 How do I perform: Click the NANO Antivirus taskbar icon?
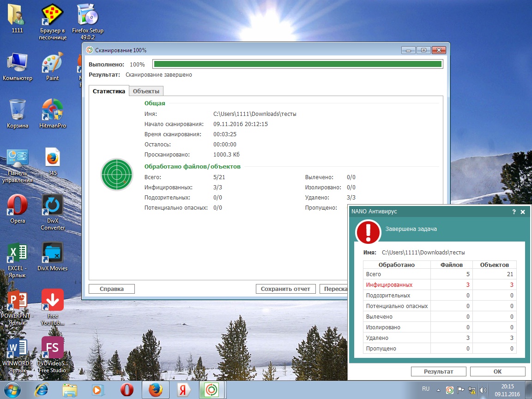click(212, 390)
